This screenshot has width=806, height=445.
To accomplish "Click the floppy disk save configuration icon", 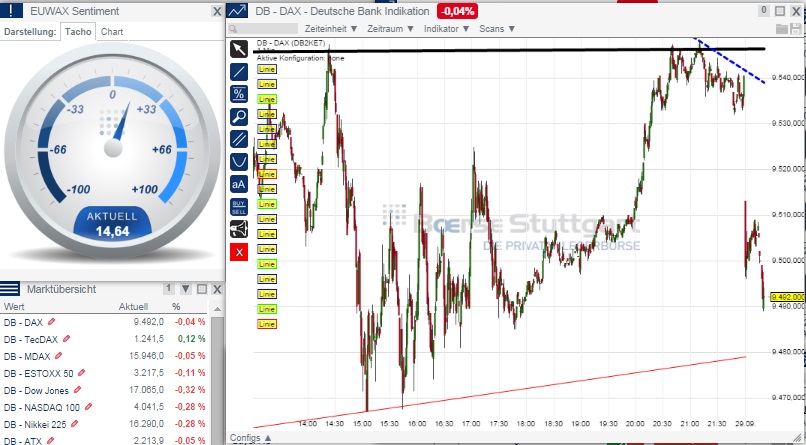I will [x=795, y=29].
